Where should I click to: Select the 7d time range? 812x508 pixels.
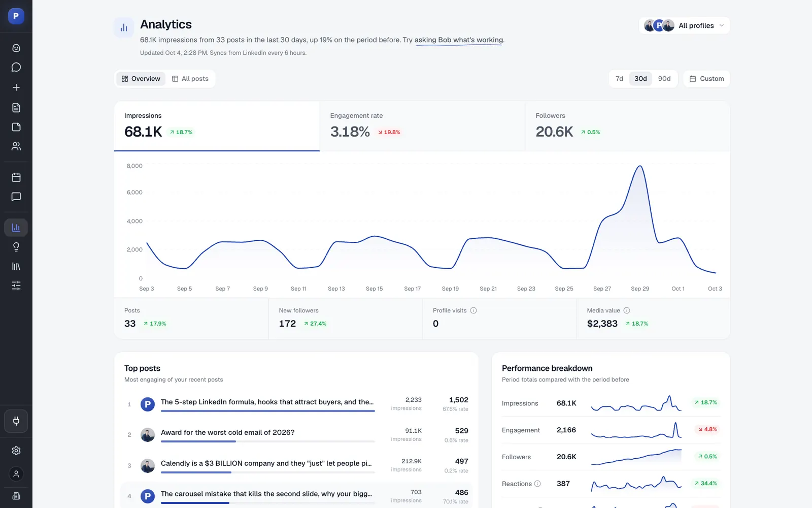619,79
